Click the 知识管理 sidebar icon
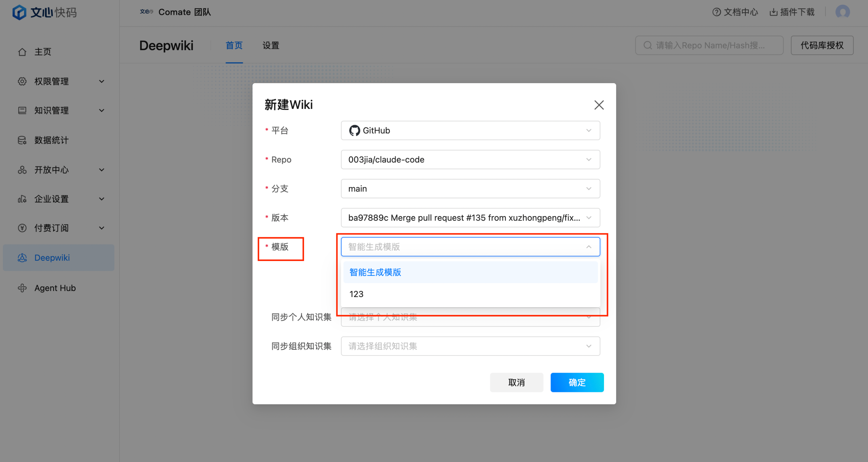This screenshot has width=868, height=462. 22,111
